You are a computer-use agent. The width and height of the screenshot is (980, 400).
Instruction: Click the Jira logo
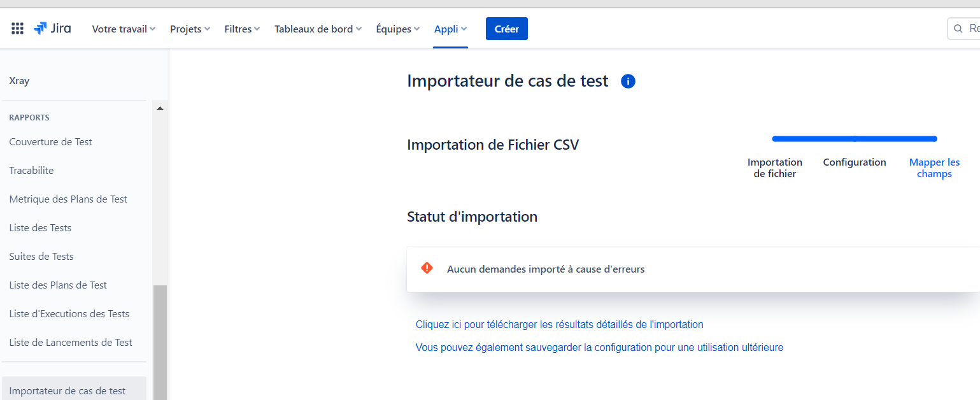(52, 28)
